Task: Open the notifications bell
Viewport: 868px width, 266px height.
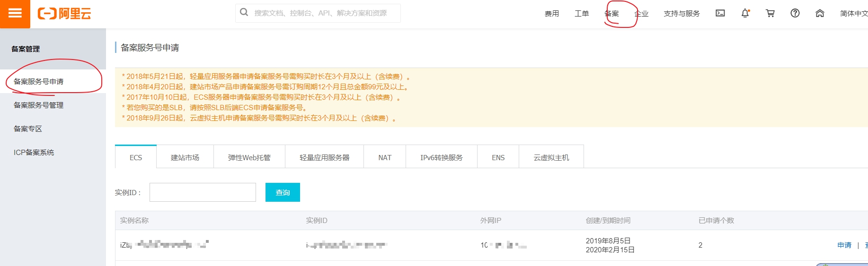Action: pos(745,13)
